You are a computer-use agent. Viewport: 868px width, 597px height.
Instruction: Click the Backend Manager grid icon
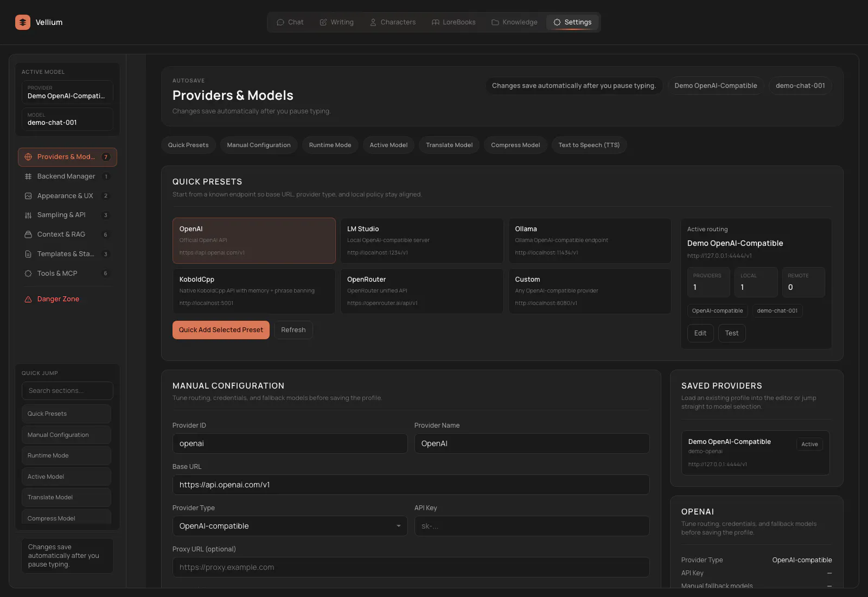tap(28, 176)
